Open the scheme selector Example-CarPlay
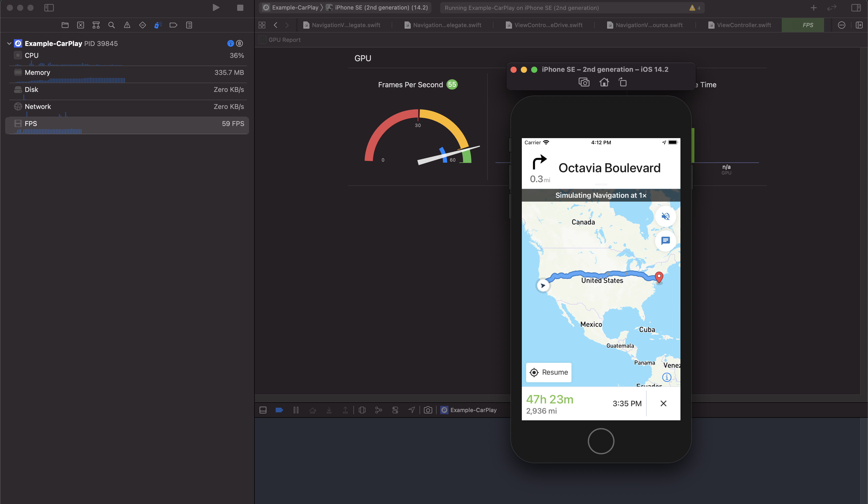 click(291, 7)
